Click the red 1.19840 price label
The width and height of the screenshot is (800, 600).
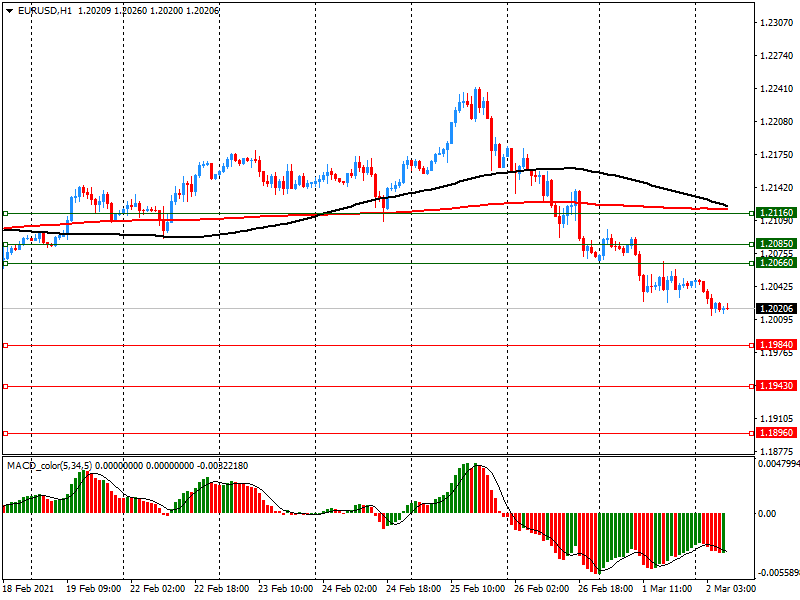tap(776, 345)
